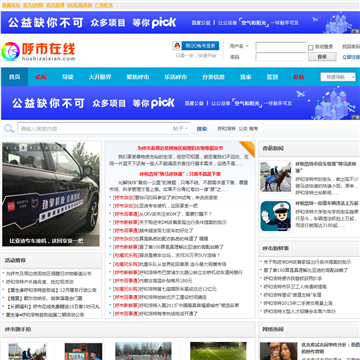Select slide 1 on the car slideshow
Screen dimensions: 360x360
[8, 147]
